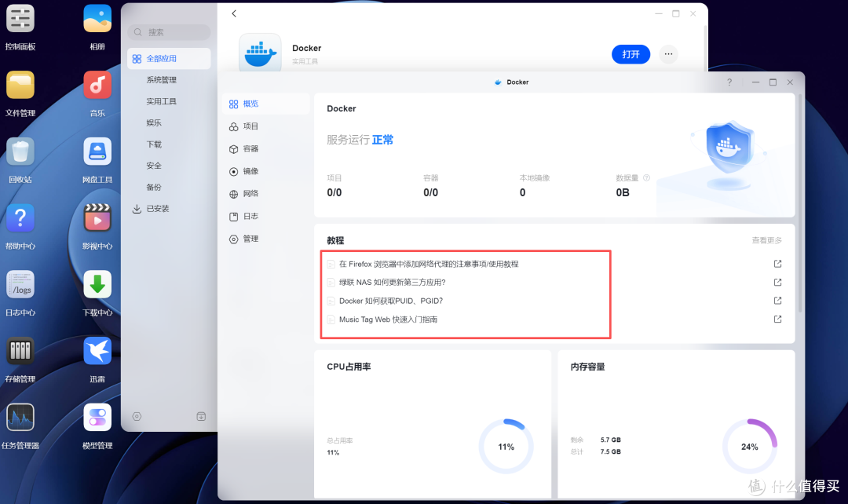Image resolution: width=848 pixels, height=504 pixels.
Task: Launch 文件管理 from the desktop
Action: tap(20, 86)
